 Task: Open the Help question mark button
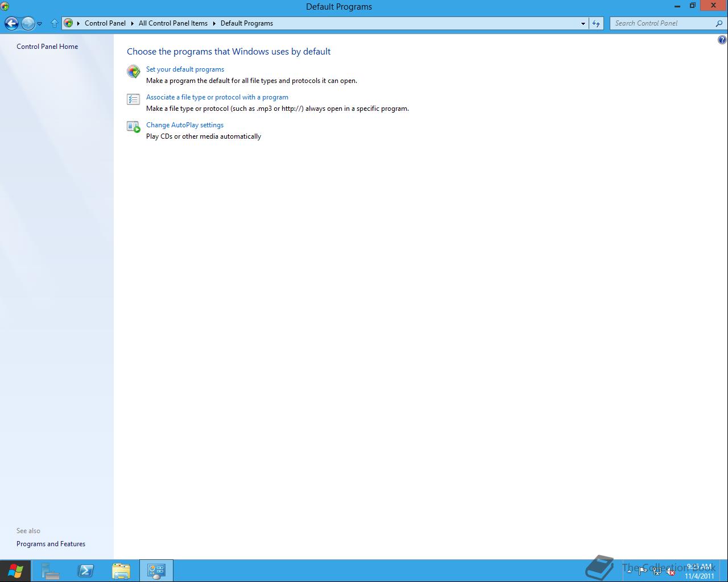tap(722, 40)
